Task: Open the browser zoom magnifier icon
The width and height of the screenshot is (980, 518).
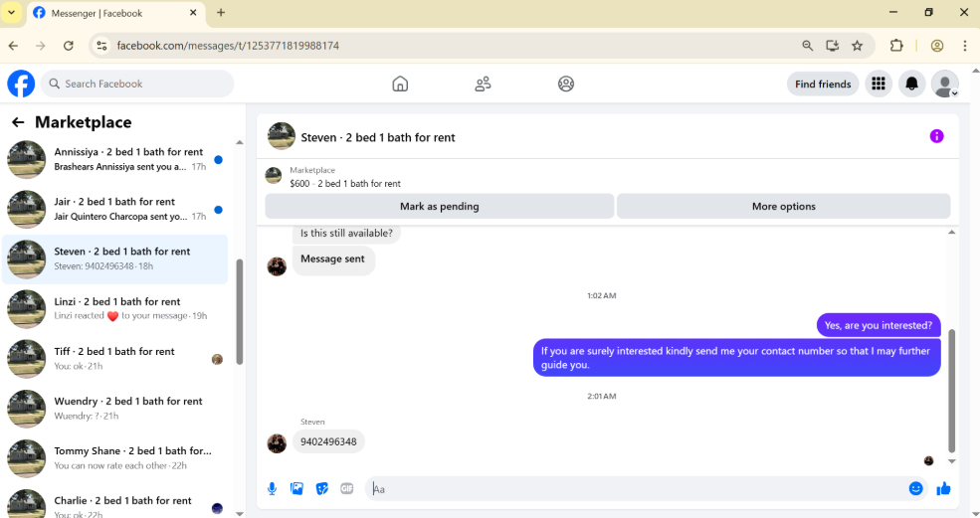Action: [808, 46]
